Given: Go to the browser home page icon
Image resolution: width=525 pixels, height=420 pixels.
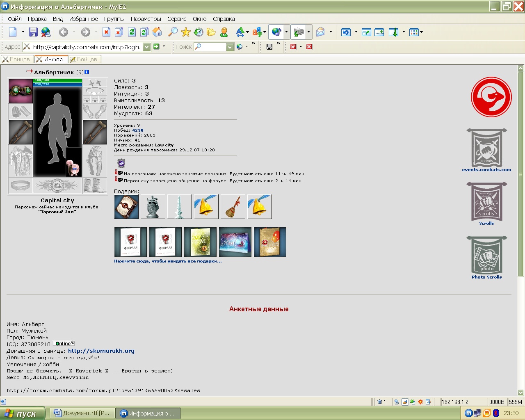Looking at the screenshot, I should pos(157,32).
